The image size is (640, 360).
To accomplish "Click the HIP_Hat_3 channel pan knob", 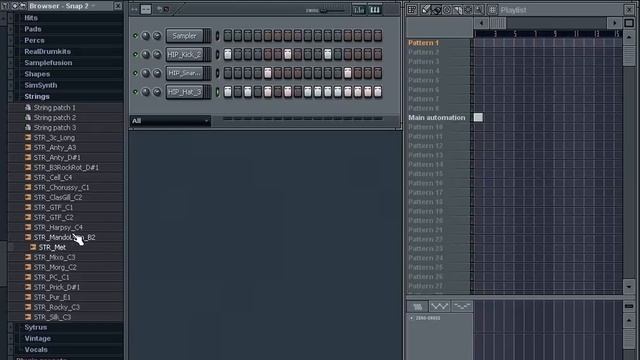I will coord(146,92).
